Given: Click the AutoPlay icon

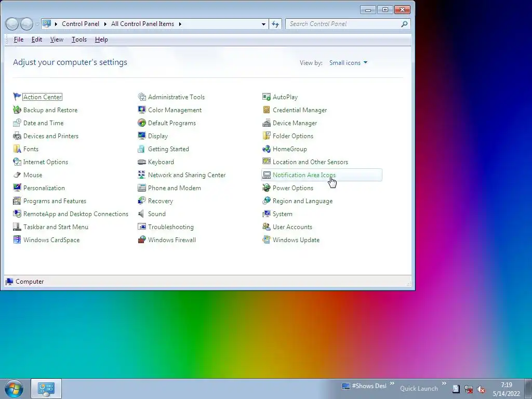Looking at the screenshot, I should pyautogui.click(x=267, y=97).
